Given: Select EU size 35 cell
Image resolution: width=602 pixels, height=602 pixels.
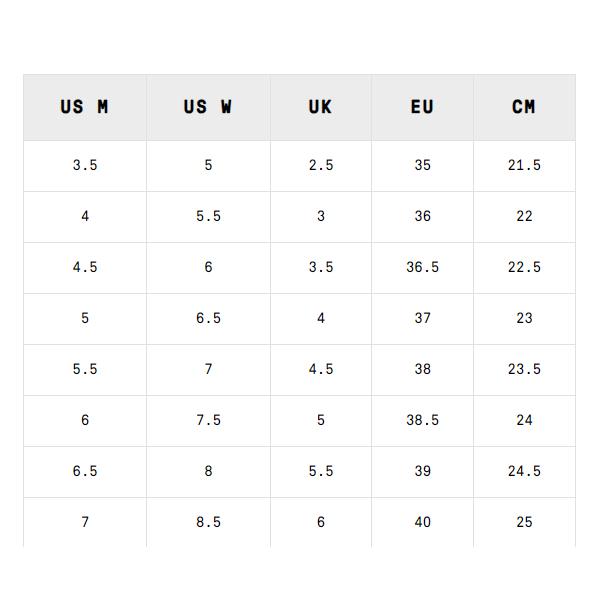Looking at the screenshot, I should click(422, 165).
